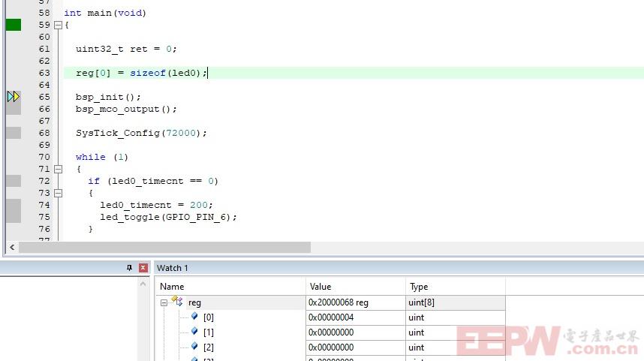Click the editor horizontal scrollbar thumb
Screen dimensions: 644x361
click(x=164, y=247)
